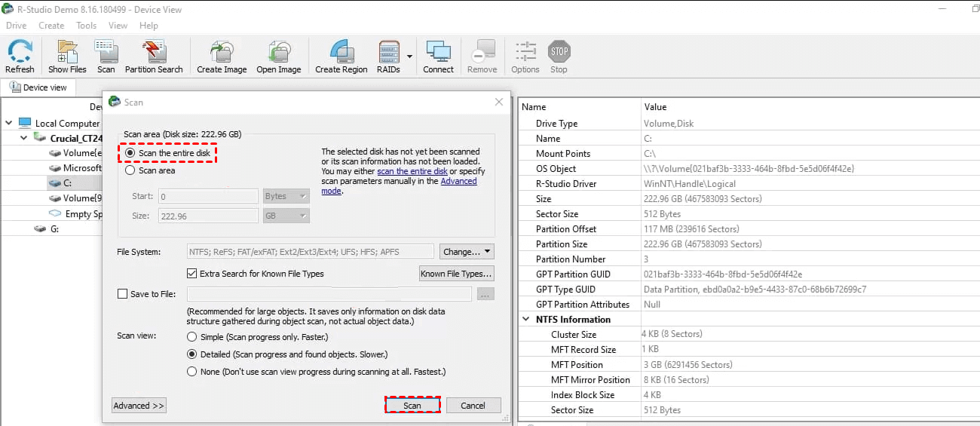Click the Advanced >> button
Viewport: 980px width, 426px height.
(139, 406)
